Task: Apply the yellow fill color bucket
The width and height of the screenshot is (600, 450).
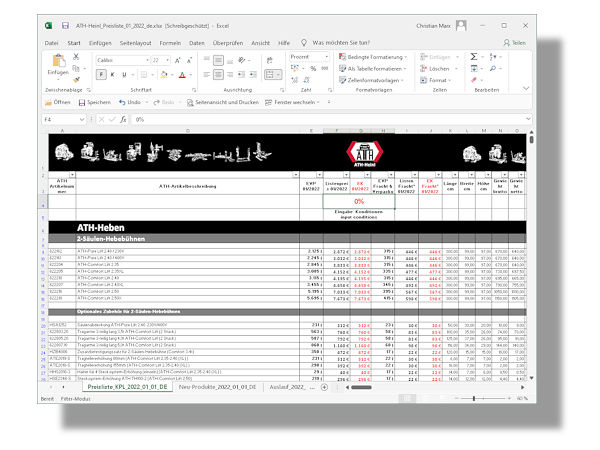Action: tap(164, 75)
